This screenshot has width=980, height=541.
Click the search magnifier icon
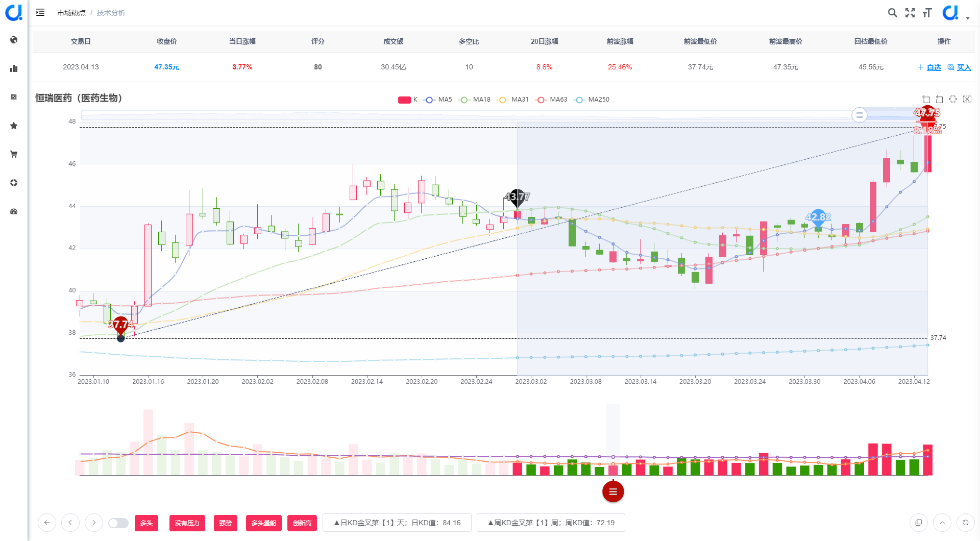pyautogui.click(x=892, y=13)
